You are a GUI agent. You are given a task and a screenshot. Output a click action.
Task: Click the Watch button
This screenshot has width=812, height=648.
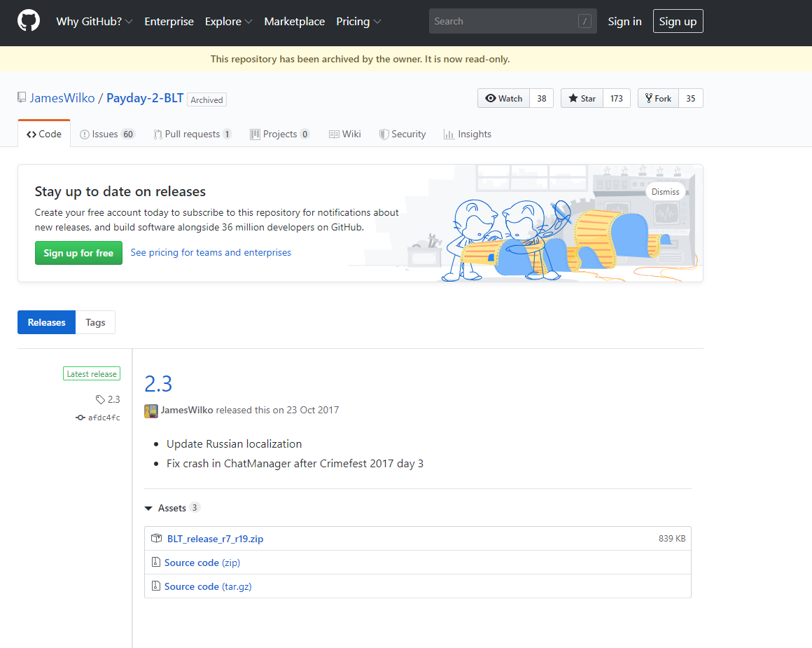(504, 98)
